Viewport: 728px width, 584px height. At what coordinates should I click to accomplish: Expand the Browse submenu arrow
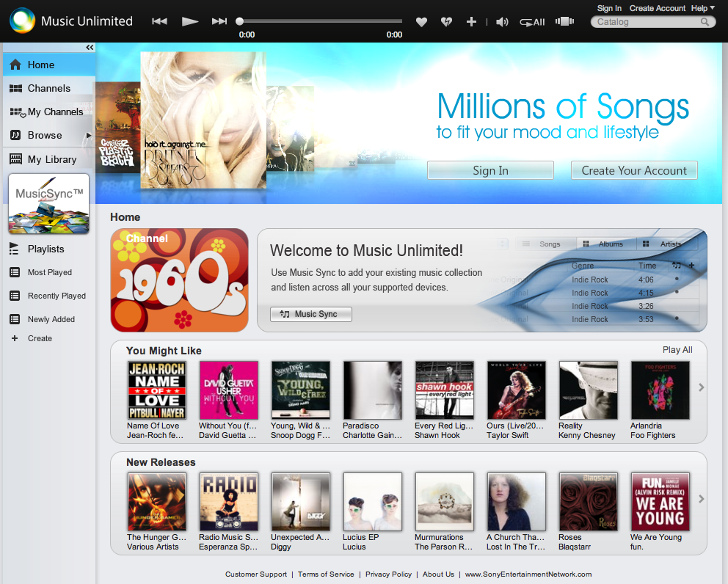pyautogui.click(x=88, y=135)
